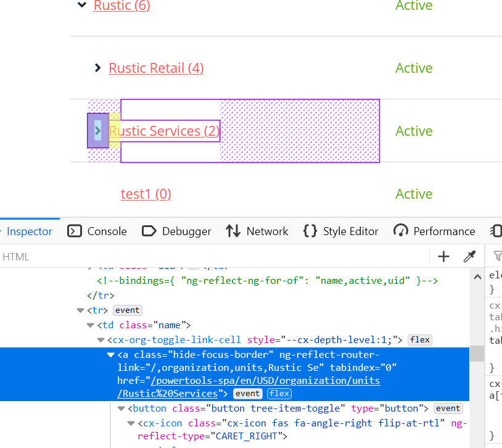Open the Rustic (6) unit link
Image resolution: width=502 pixels, height=448 pixels.
[x=121, y=6]
